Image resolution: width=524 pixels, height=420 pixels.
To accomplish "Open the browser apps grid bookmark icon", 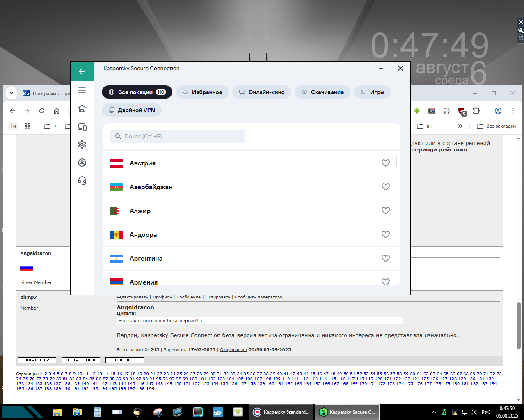I will point(27,126).
